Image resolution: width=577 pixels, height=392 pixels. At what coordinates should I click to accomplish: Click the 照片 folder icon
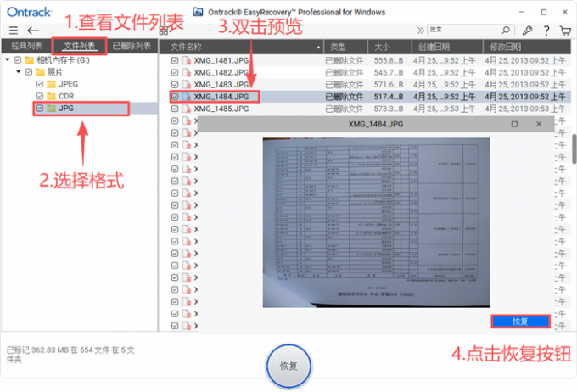tap(40, 72)
